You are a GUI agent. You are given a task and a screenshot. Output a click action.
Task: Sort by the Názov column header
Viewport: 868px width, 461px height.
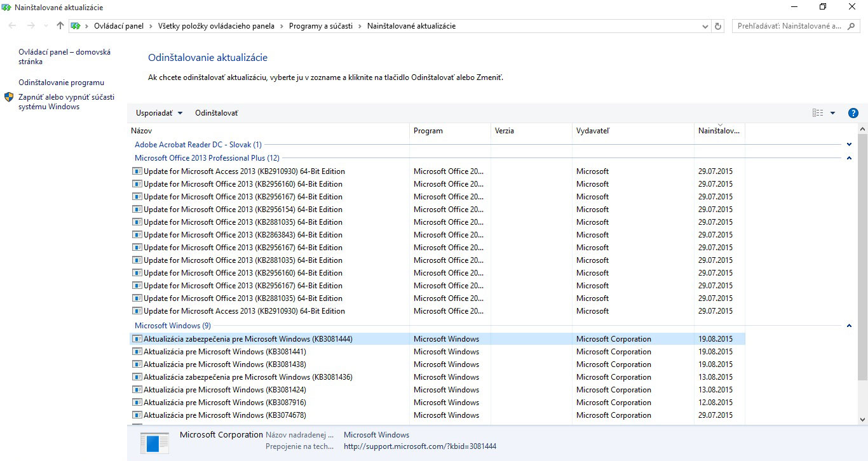pos(268,131)
